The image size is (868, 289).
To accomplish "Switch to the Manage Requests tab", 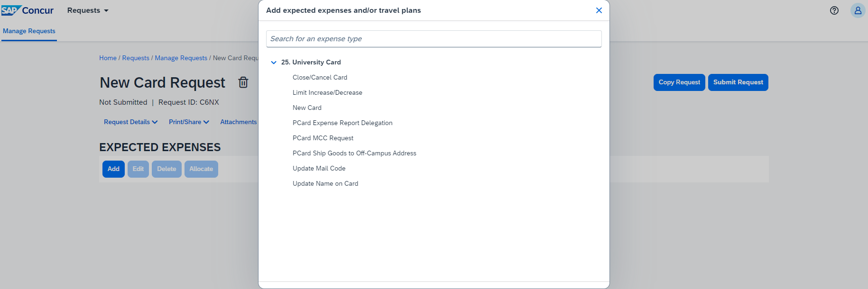I will 29,31.
